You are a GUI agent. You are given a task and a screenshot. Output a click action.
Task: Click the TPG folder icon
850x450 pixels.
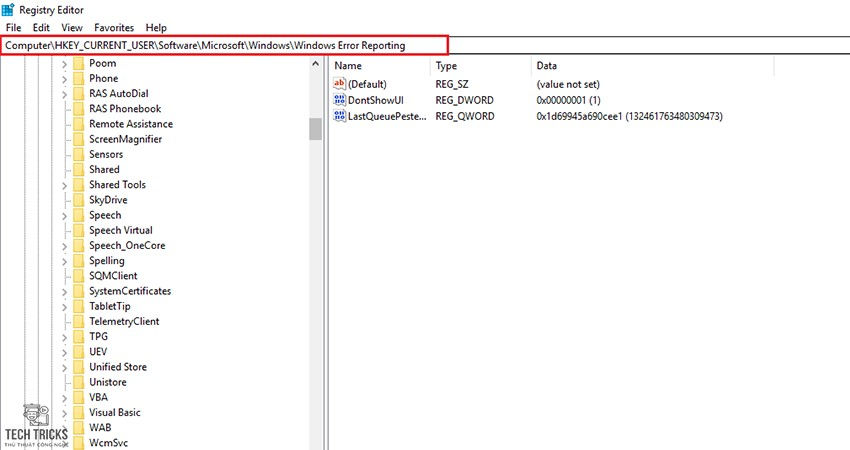click(79, 337)
